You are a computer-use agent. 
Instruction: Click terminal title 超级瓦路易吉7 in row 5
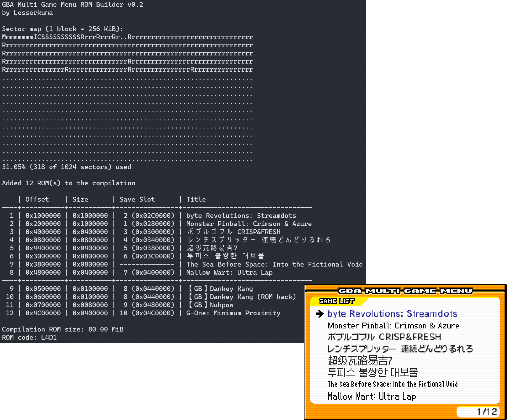pyautogui.click(x=212, y=248)
